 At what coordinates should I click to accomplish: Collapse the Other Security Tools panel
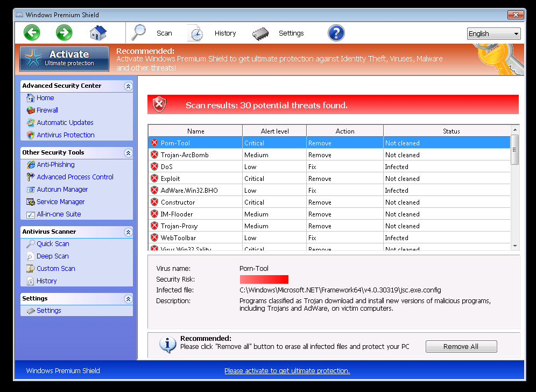tap(128, 153)
